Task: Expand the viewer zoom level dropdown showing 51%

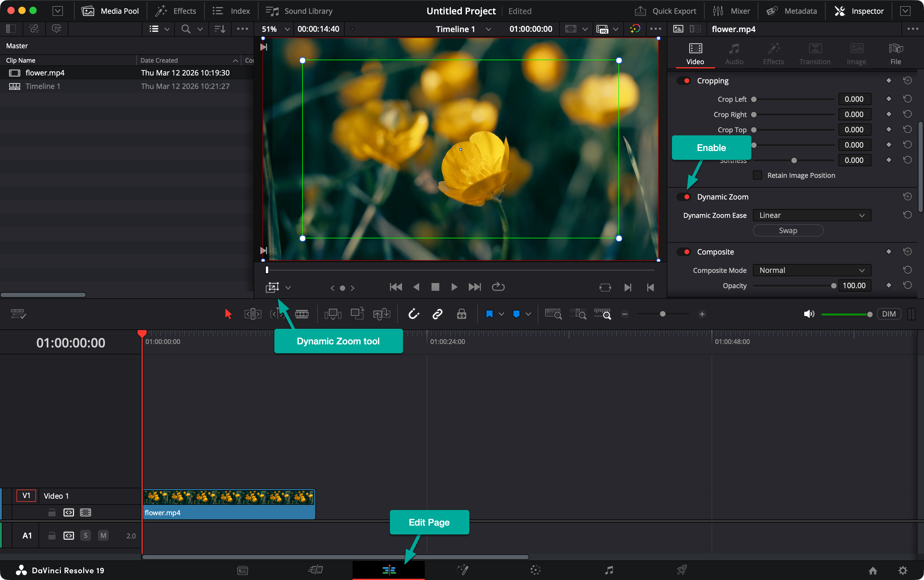Action: (x=287, y=29)
